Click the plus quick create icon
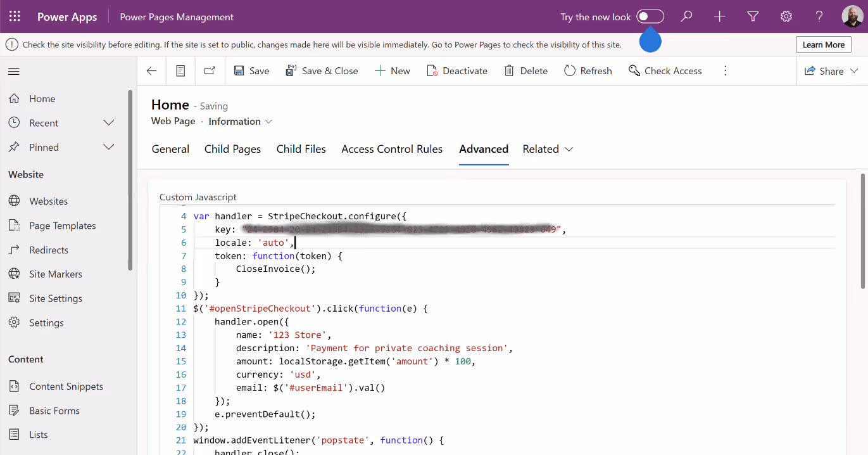This screenshot has width=868, height=455. click(719, 16)
